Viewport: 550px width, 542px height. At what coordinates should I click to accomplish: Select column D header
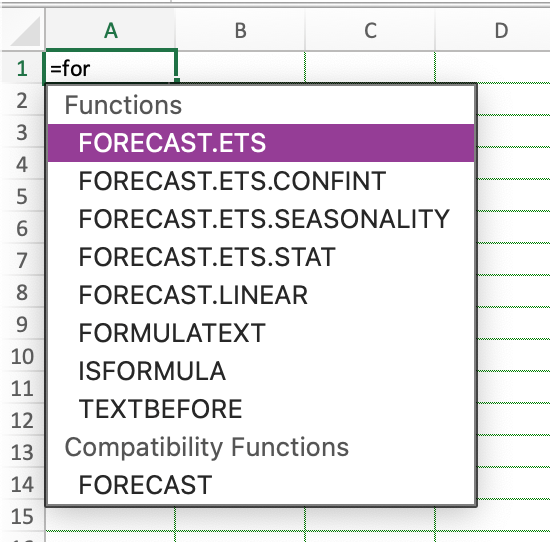493,31
